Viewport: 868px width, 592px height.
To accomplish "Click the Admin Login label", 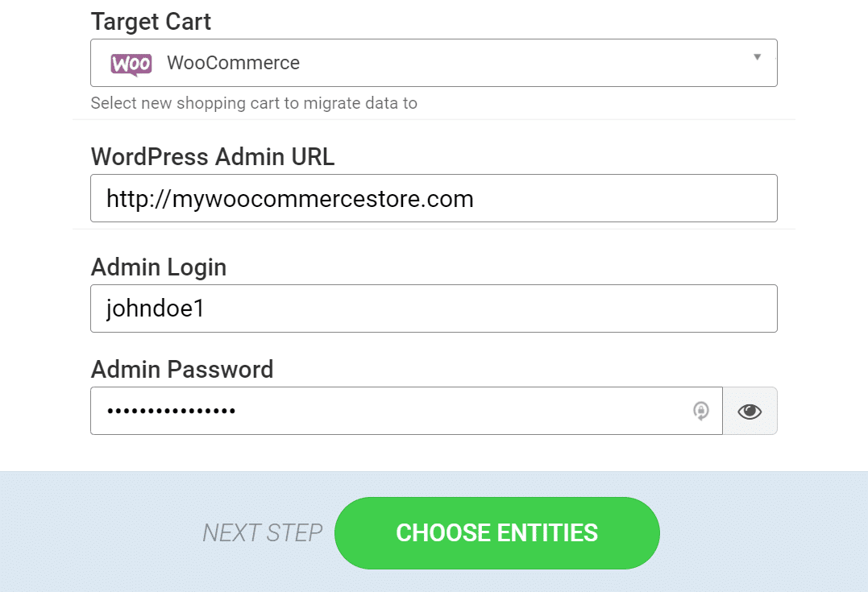I will coord(159,267).
